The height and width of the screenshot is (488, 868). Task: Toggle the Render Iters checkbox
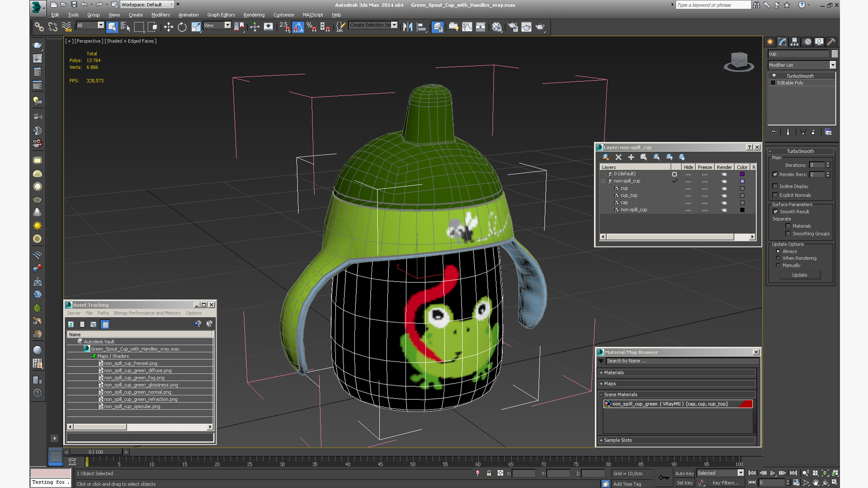(x=775, y=174)
